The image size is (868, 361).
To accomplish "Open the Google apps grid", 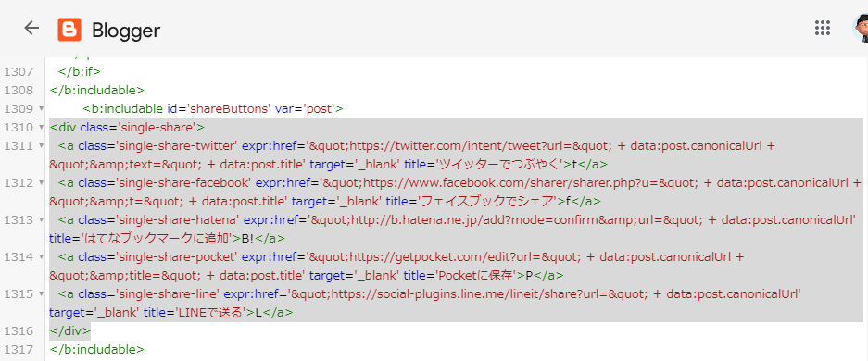I will tap(823, 28).
